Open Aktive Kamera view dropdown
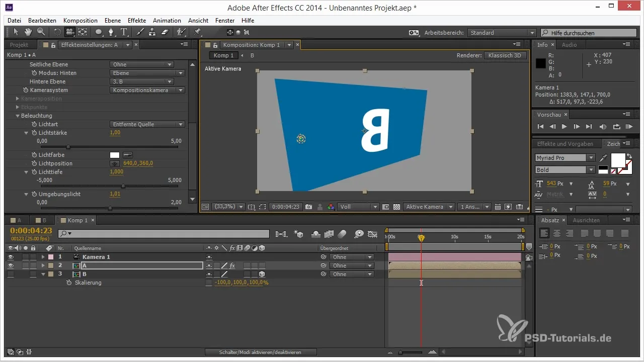This screenshot has width=644, height=362. pyautogui.click(x=429, y=207)
